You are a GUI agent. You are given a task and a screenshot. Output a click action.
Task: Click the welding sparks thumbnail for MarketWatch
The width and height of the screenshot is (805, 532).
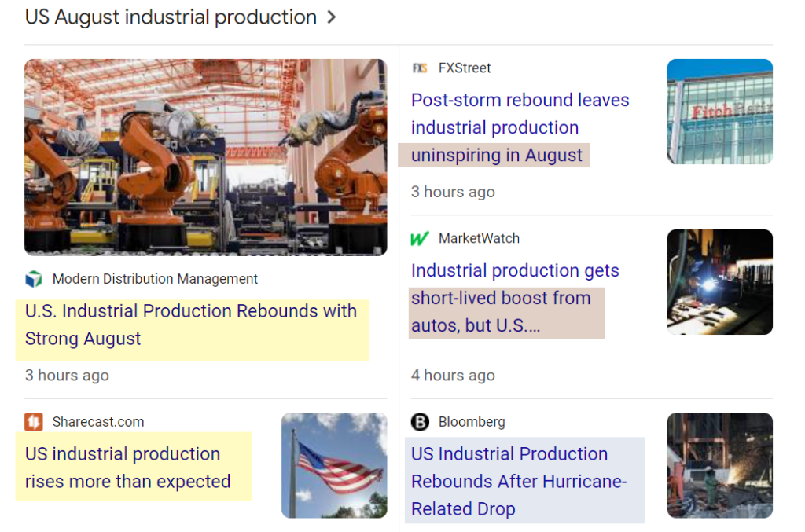(x=719, y=282)
